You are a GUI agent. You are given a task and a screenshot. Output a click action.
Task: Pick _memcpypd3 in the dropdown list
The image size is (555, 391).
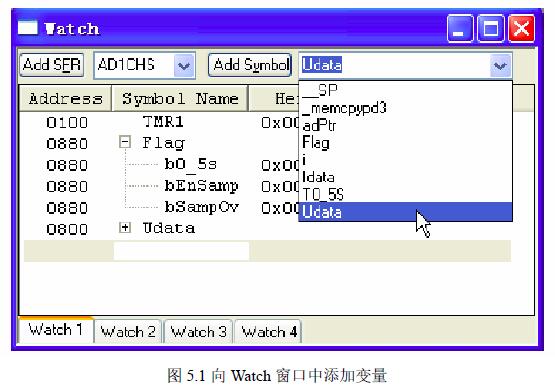[406, 108]
